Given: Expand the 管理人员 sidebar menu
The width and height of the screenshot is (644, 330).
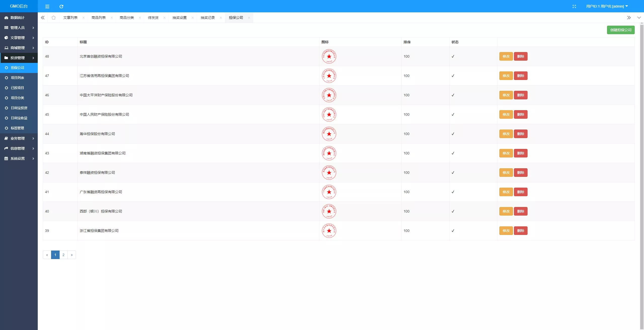Looking at the screenshot, I should [19, 28].
